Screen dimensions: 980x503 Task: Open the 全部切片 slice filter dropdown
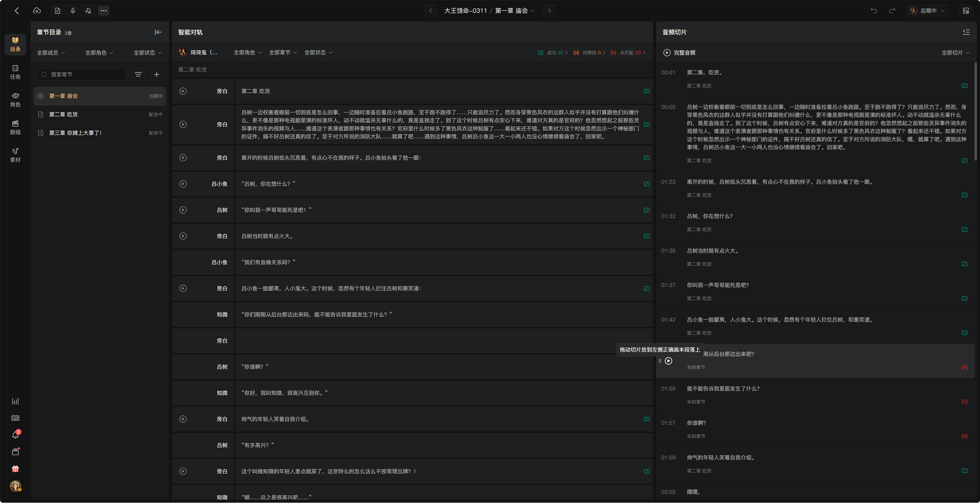[955, 53]
